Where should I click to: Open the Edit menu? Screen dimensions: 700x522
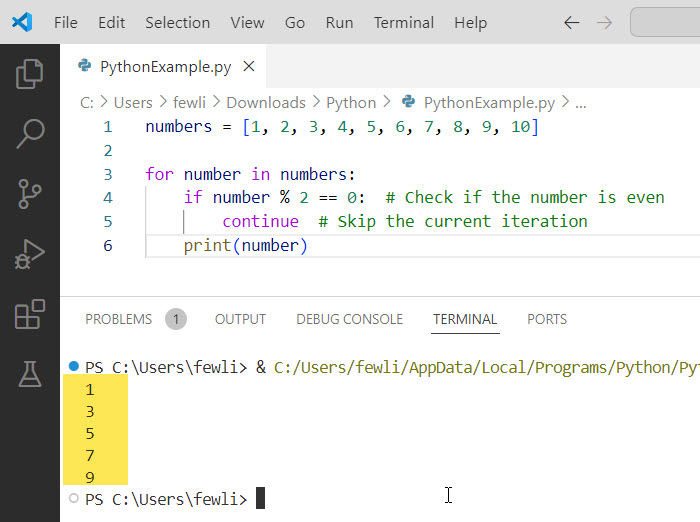tap(111, 22)
